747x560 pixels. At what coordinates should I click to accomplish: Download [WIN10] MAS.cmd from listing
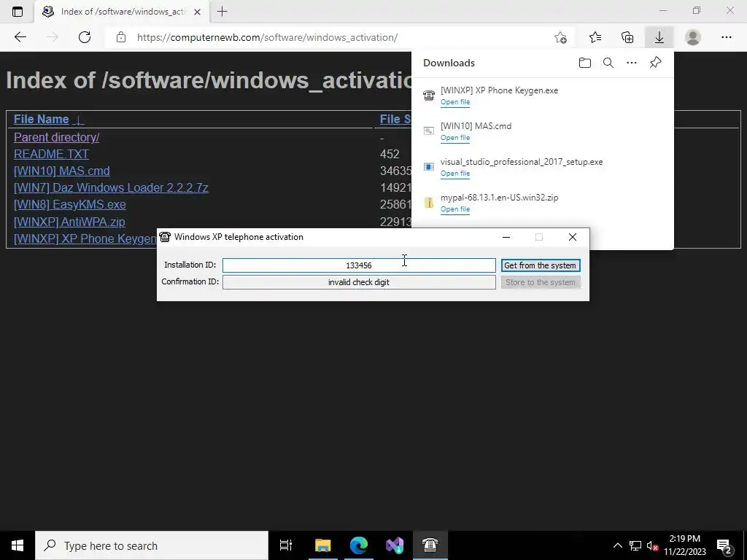click(x=61, y=171)
